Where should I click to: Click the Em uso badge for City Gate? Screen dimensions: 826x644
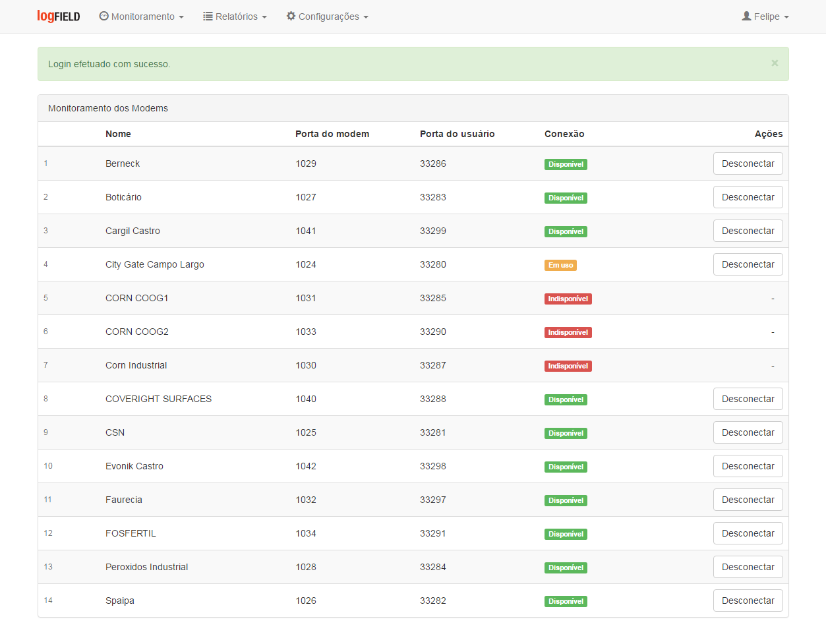click(560, 265)
